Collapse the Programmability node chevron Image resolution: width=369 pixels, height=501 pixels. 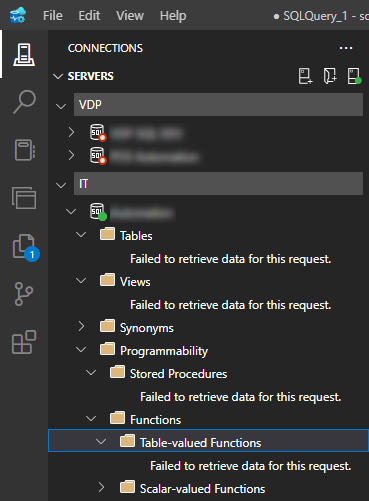tap(81, 349)
